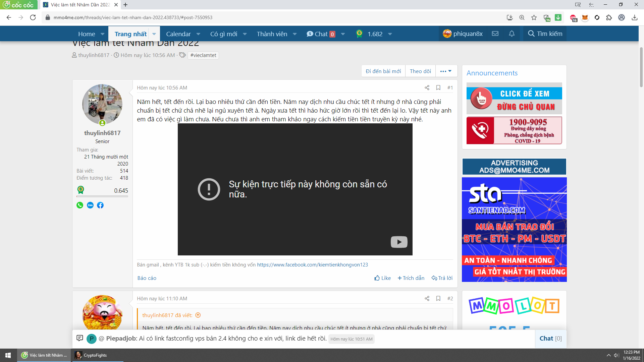Open the thread more-options dropdown
This screenshot has width=644, height=362.
pyautogui.click(x=446, y=71)
